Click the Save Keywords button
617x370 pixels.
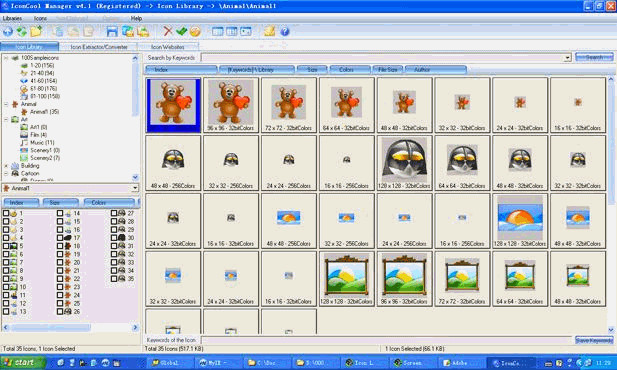pos(594,340)
